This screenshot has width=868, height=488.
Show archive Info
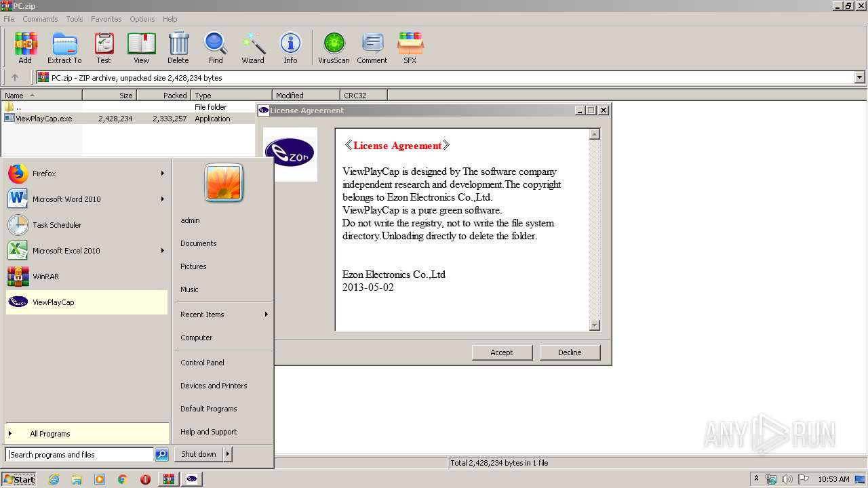[290, 47]
